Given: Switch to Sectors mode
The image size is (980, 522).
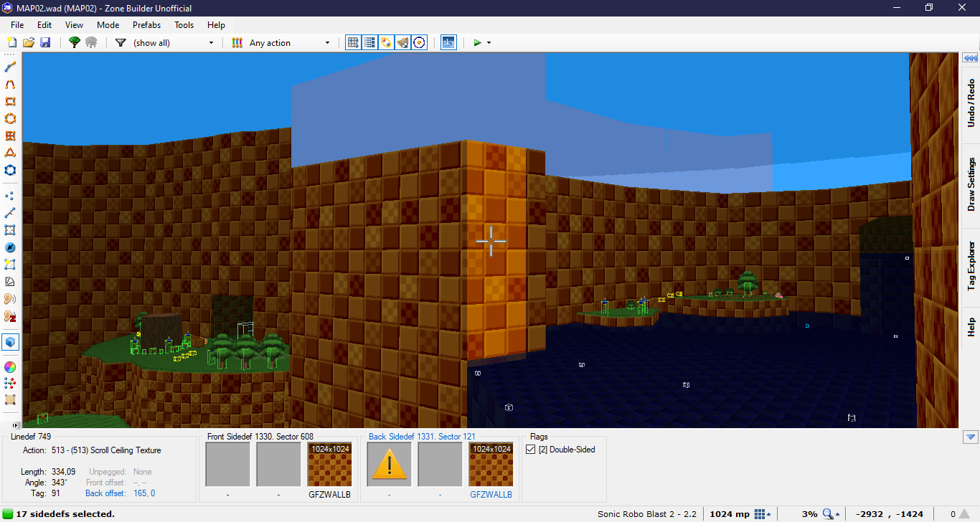Looking at the screenshot, I should [x=10, y=230].
